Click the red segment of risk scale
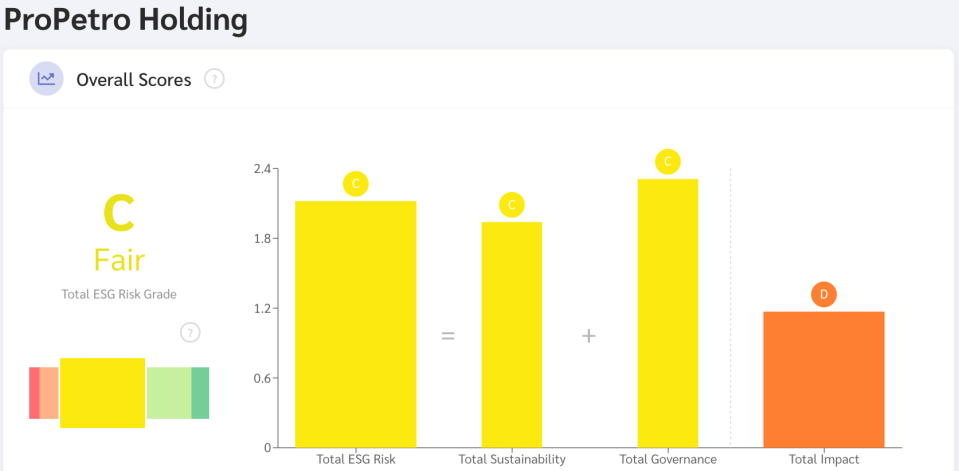This screenshot has height=471, width=959. click(x=34, y=393)
